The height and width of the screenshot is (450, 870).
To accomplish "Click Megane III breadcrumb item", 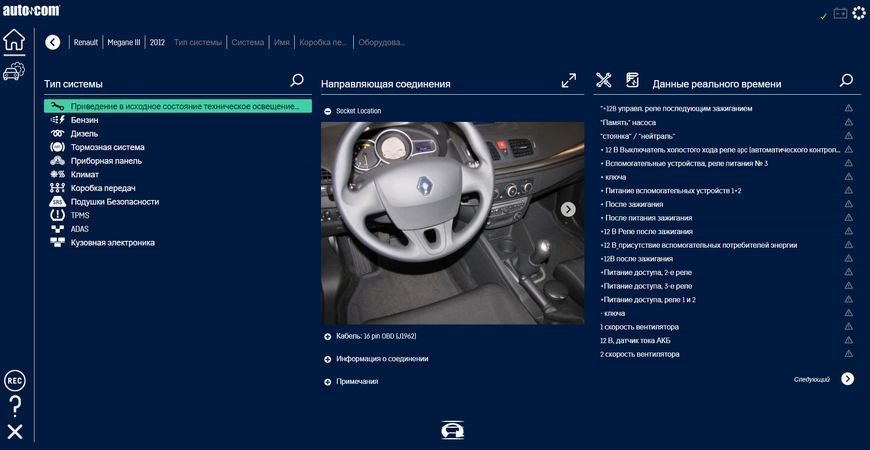I will point(124,42).
